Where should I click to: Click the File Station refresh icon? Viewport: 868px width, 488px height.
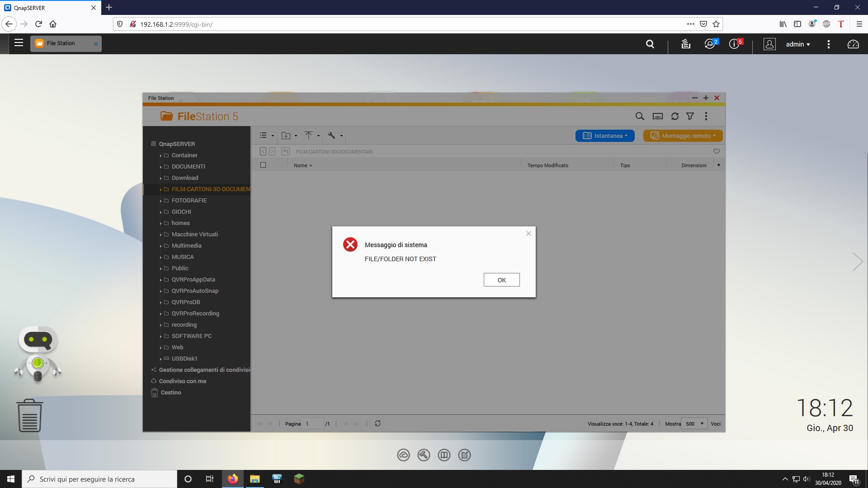675,117
